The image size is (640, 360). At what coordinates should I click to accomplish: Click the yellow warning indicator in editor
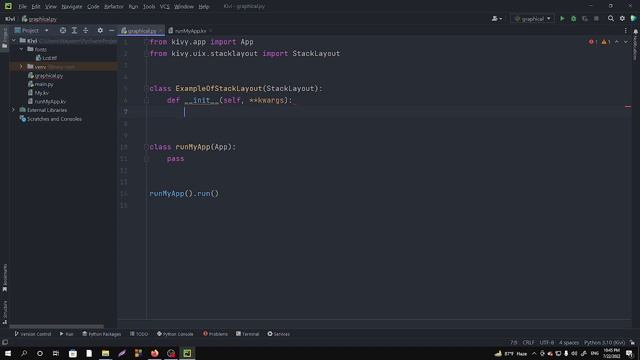(x=606, y=42)
